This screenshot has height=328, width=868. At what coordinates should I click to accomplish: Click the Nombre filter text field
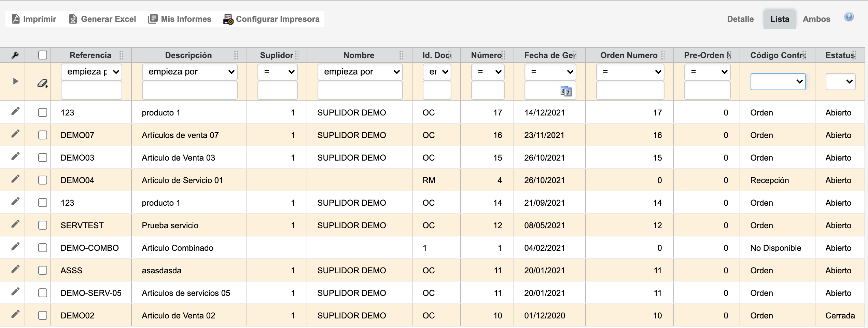[x=360, y=91]
